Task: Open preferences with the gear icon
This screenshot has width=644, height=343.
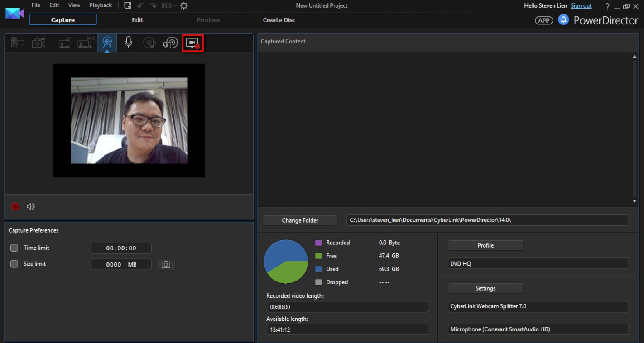Action: coord(183,6)
